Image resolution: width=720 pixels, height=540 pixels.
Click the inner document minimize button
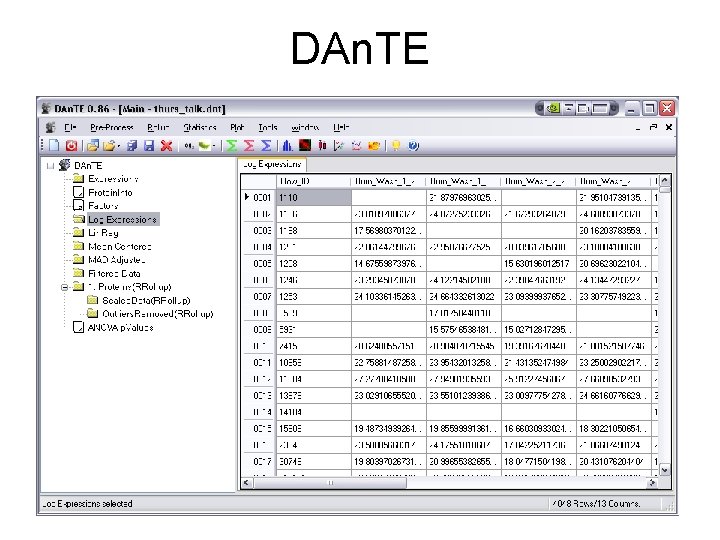pyautogui.click(x=637, y=128)
